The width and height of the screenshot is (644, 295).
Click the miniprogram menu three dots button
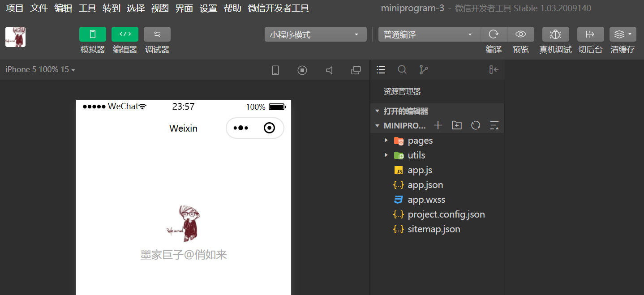tap(241, 128)
